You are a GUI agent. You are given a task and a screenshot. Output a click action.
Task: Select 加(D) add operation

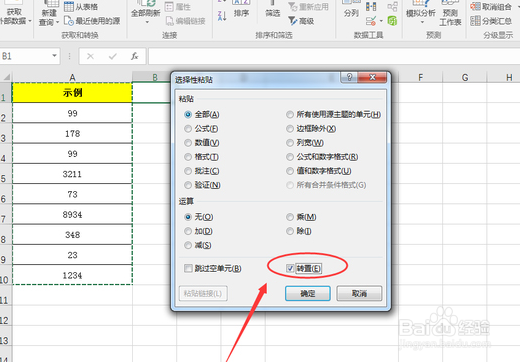point(199,231)
